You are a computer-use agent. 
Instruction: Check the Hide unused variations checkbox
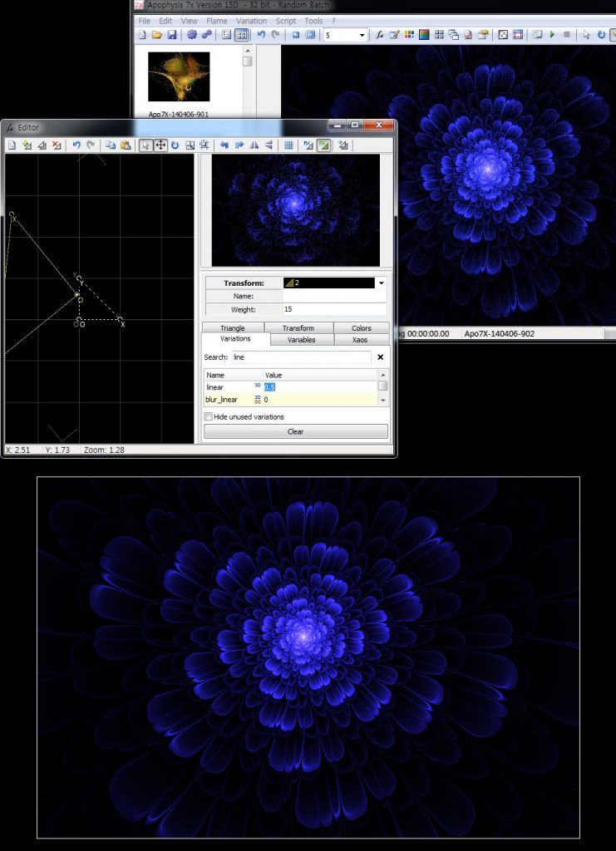click(208, 417)
